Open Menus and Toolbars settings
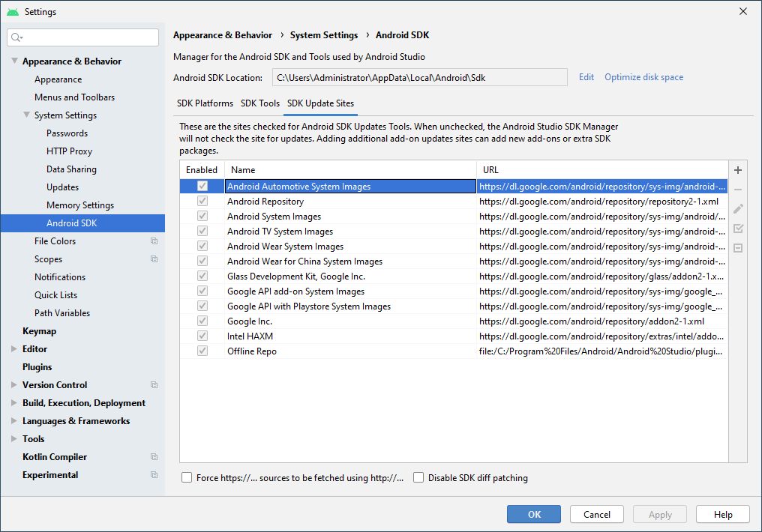This screenshot has height=532, width=762. point(74,97)
